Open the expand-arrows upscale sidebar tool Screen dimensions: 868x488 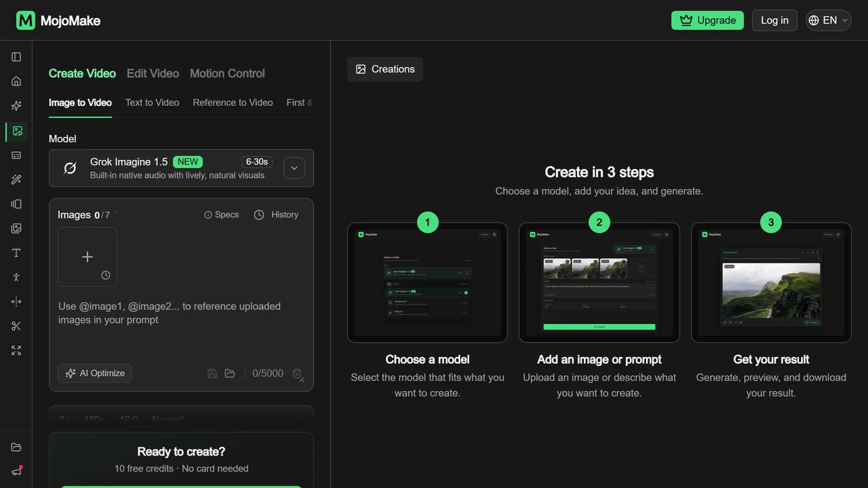coord(16,350)
